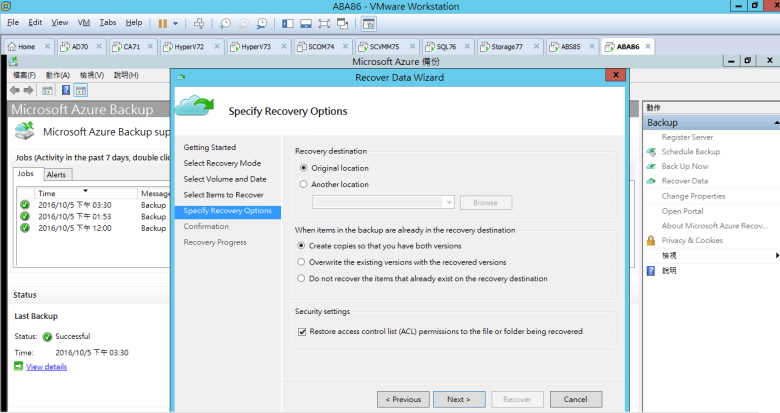Click the Next button in wizard

click(459, 399)
